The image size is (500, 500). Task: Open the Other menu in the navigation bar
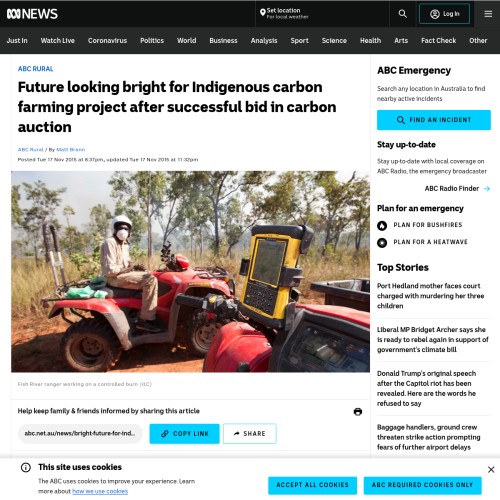(x=478, y=41)
